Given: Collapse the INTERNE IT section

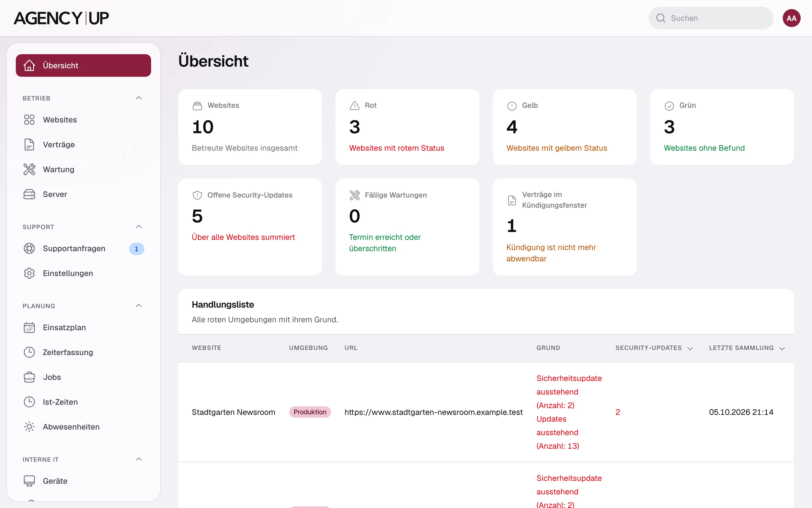Looking at the screenshot, I should coord(139,459).
